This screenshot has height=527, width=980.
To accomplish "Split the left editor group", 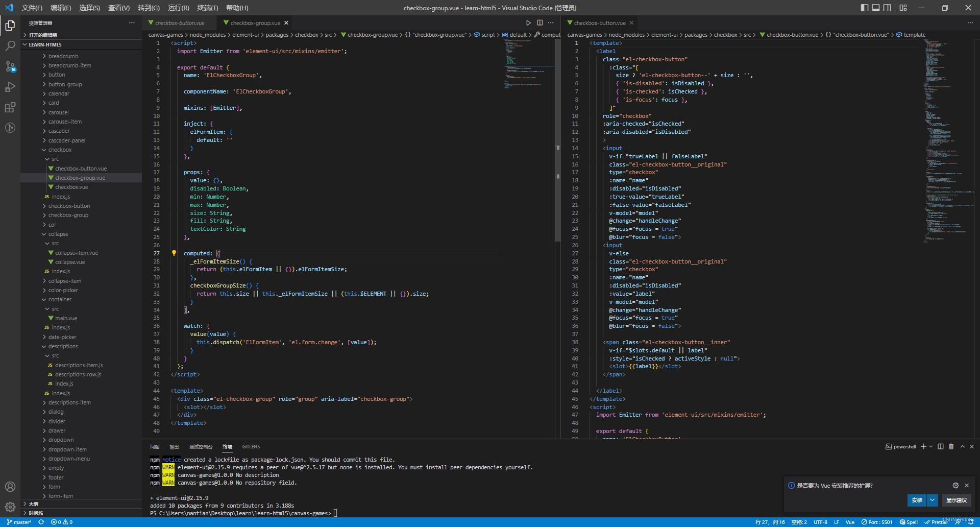I will click(540, 23).
